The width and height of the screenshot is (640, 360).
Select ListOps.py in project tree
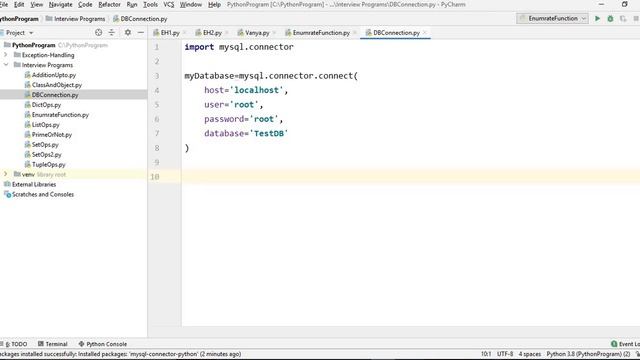tap(45, 124)
